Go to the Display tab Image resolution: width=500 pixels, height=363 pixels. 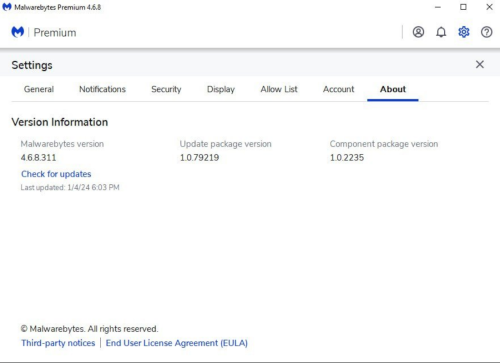point(221,89)
